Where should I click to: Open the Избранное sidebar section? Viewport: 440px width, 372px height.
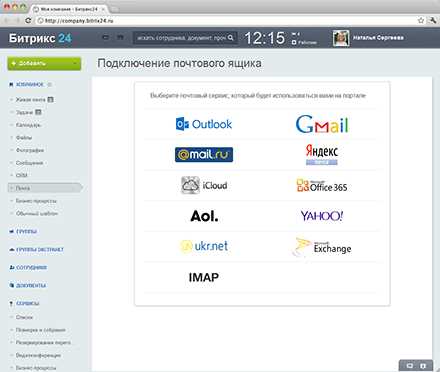(30, 84)
